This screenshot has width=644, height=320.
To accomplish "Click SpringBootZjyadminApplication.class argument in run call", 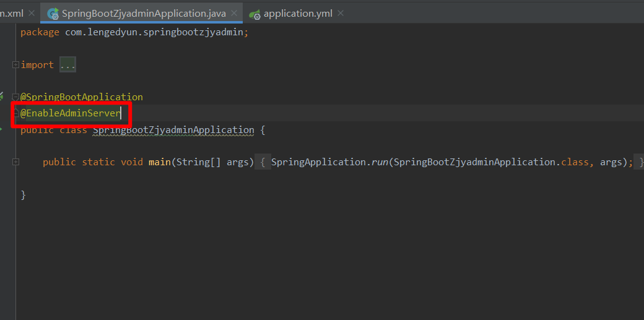I will coord(491,162).
